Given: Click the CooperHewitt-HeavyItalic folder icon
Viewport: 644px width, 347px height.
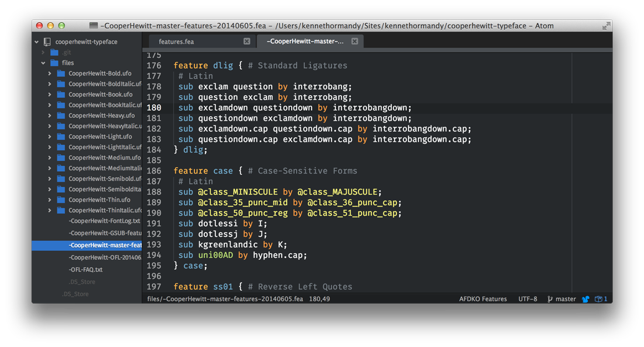Looking at the screenshot, I should coord(61,126).
